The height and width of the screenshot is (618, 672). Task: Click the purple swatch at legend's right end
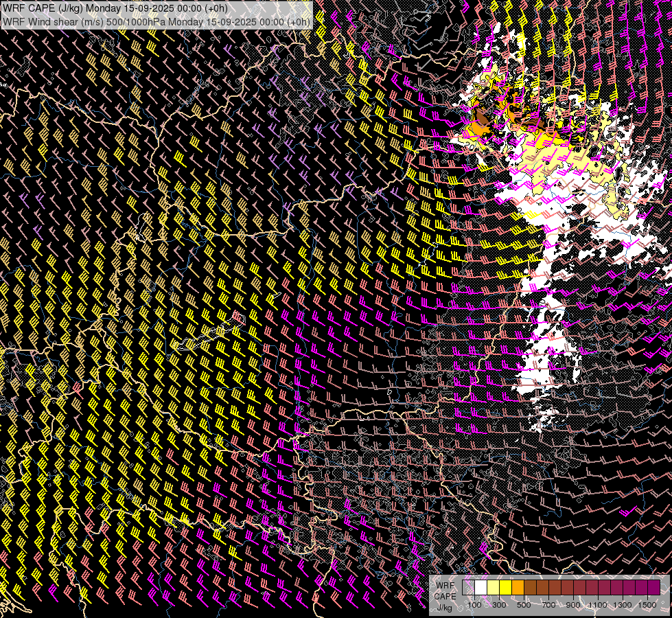pos(653,588)
